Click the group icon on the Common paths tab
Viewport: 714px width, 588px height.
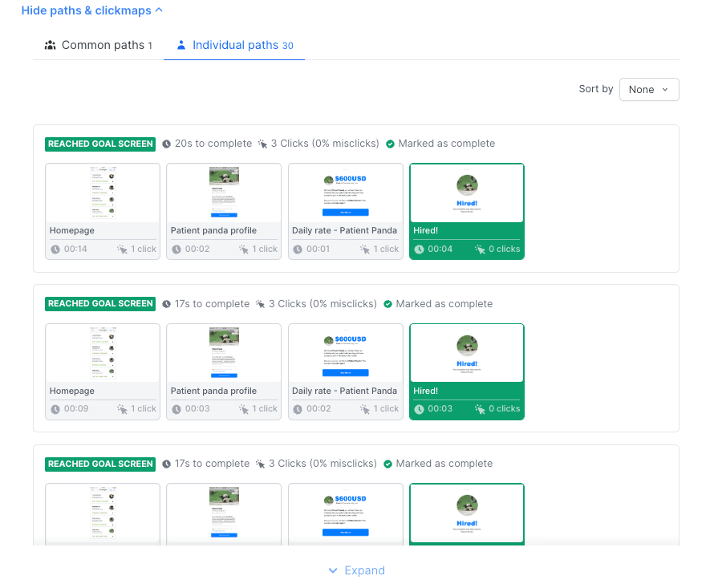(x=51, y=45)
